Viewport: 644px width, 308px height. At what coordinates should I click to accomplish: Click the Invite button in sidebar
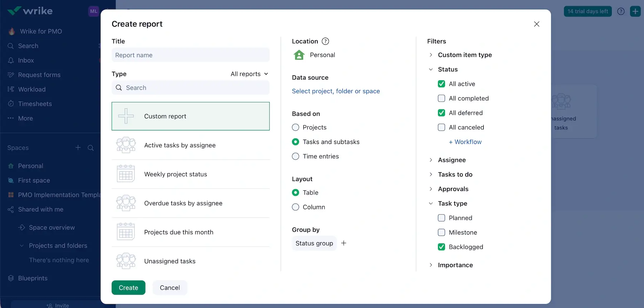point(58,305)
